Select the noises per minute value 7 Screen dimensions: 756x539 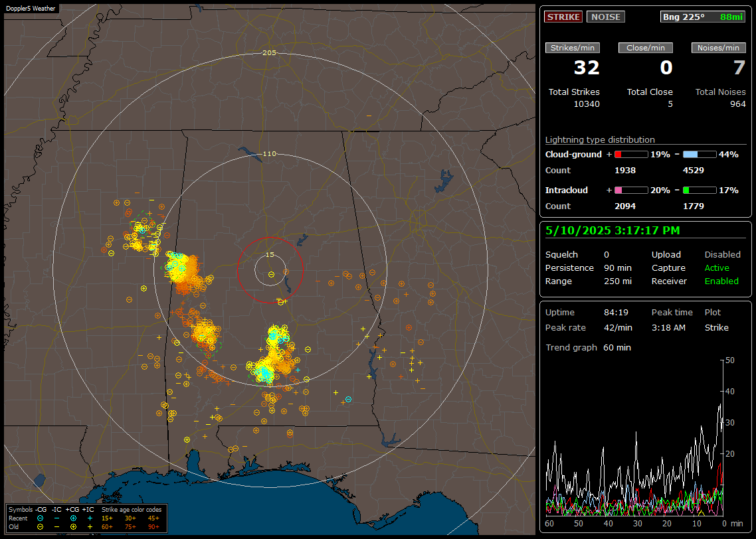coord(739,68)
